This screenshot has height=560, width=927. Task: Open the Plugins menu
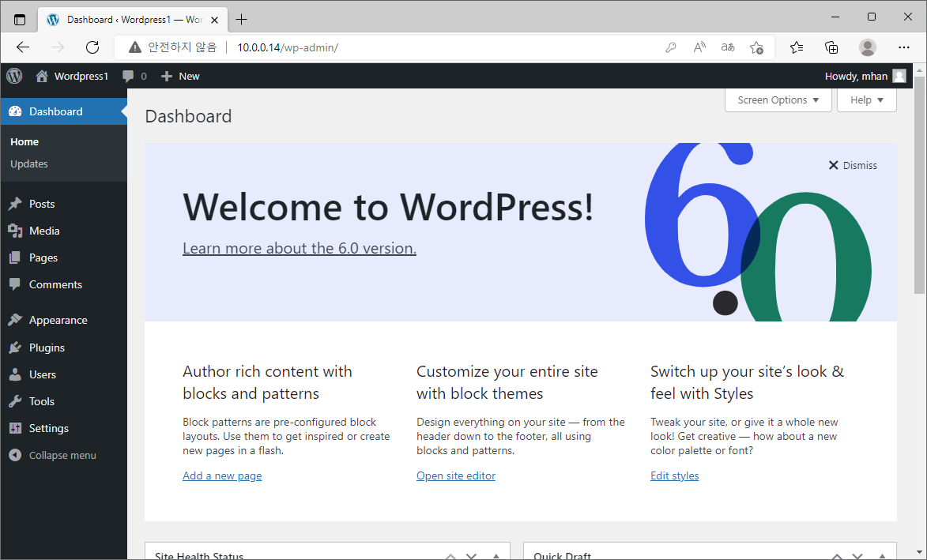(x=64, y=348)
